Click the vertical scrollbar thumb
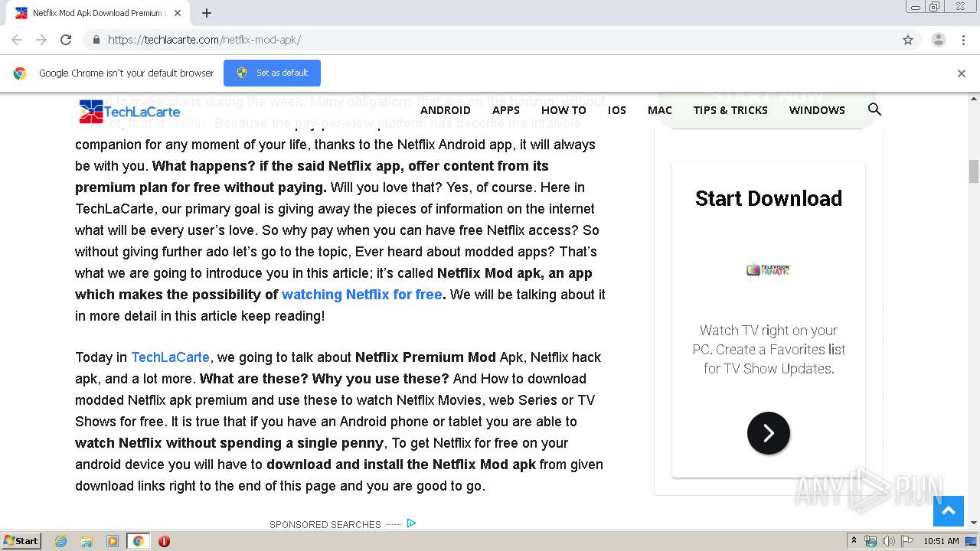 (974, 171)
